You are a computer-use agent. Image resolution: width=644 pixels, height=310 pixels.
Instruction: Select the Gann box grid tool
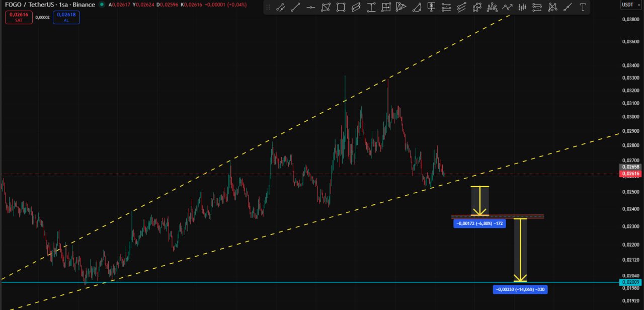tap(386, 7)
